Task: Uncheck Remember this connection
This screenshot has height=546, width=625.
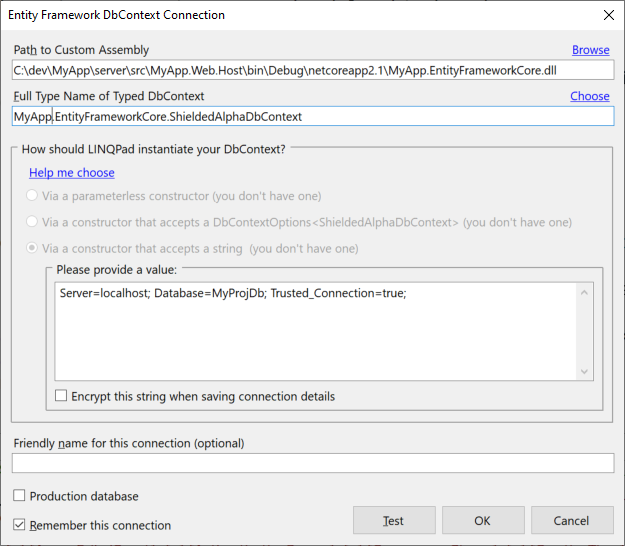Action: click(19, 524)
